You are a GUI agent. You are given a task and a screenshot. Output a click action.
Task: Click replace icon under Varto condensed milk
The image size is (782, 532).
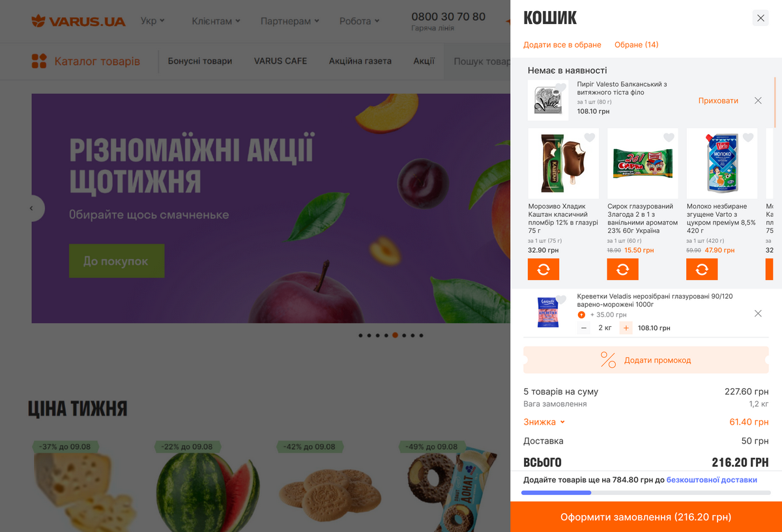click(702, 270)
